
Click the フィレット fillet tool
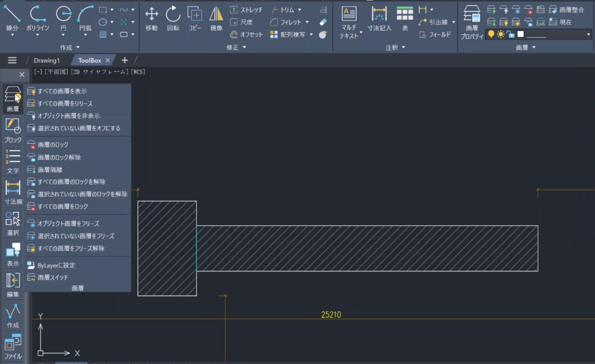click(x=286, y=22)
